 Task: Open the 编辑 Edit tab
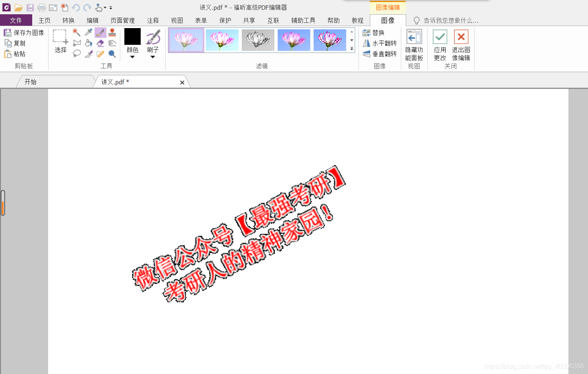pyautogui.click(x=93, y=20)
